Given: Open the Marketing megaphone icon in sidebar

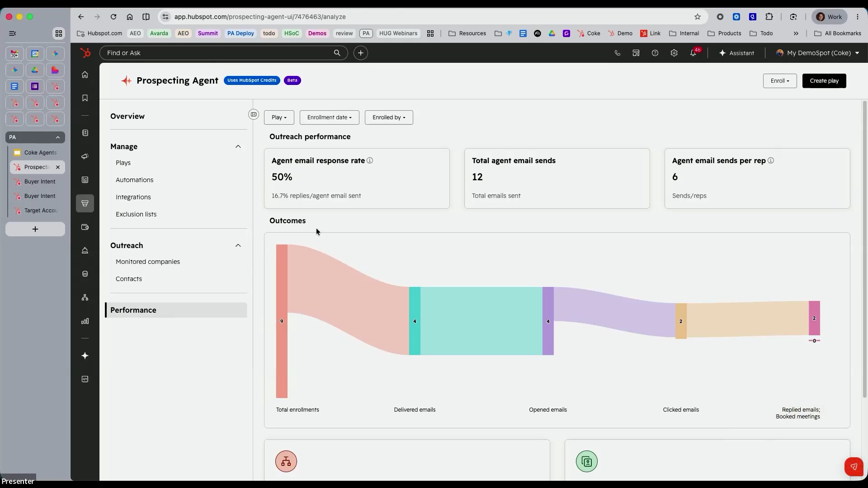Looking at the screenshot, I should tap(85, 156).
